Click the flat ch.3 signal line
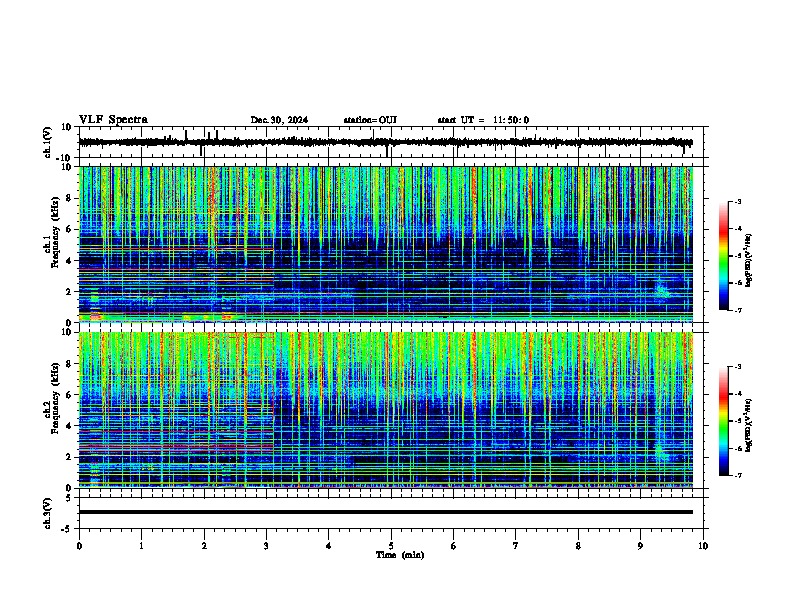The height and width of the screenshot is (612, 792). coord(385,512)
